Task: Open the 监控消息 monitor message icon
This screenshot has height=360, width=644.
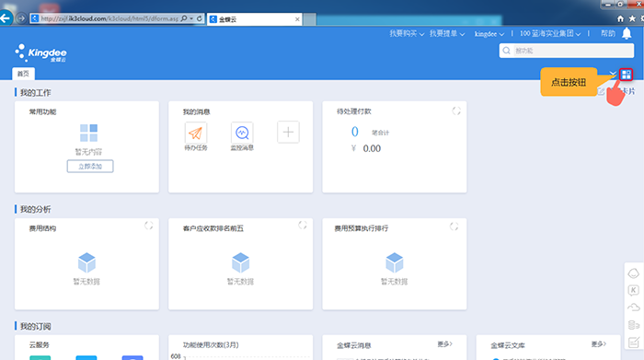Action: (x=242, y=133)
